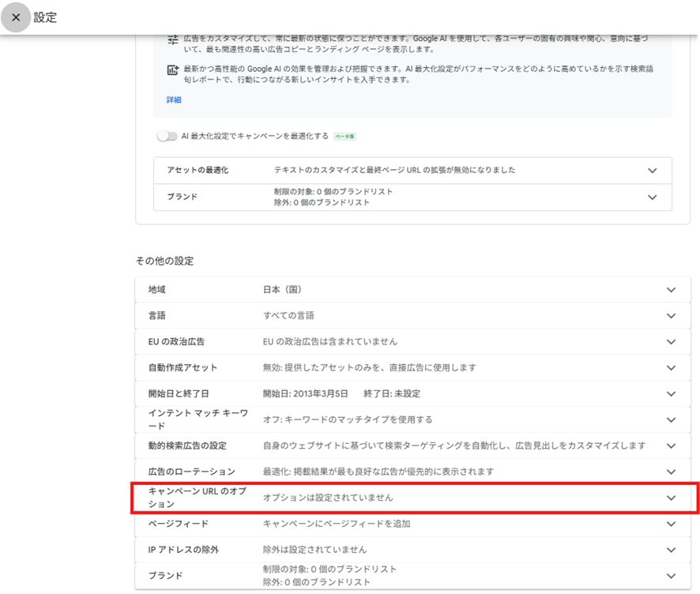Expand キャンペーン URL のオプション chevron

click(x=671, y=498)
